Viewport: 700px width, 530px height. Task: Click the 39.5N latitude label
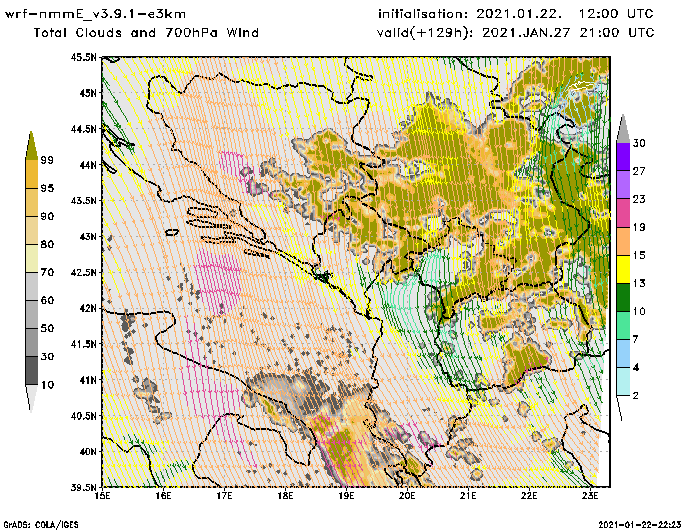(x=83, y=487)
